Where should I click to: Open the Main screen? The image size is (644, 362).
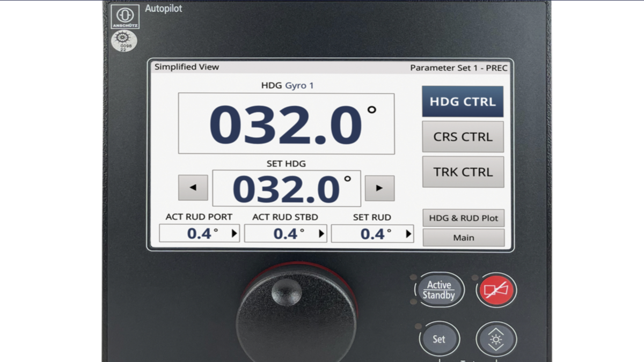463,237
